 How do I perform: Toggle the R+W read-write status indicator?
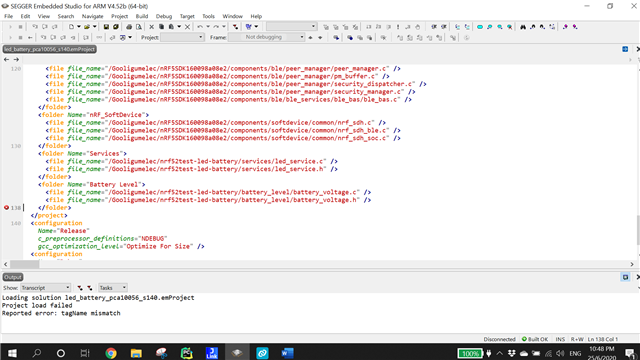coord(577,339)
